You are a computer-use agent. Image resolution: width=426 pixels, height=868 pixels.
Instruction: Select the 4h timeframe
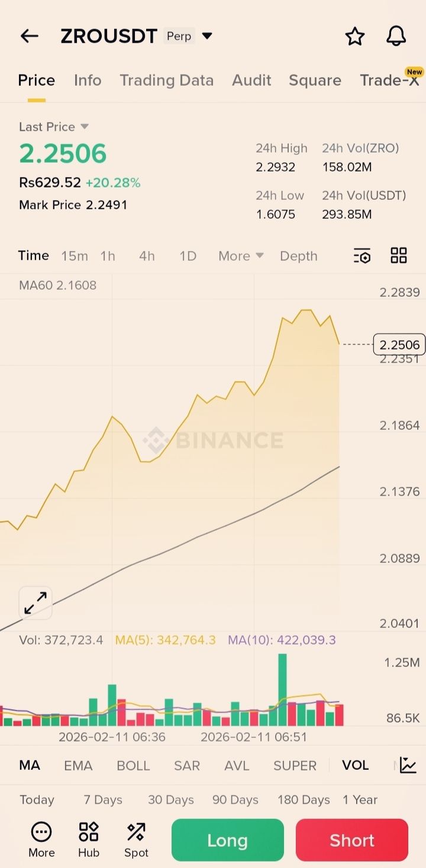coord(147,256)
